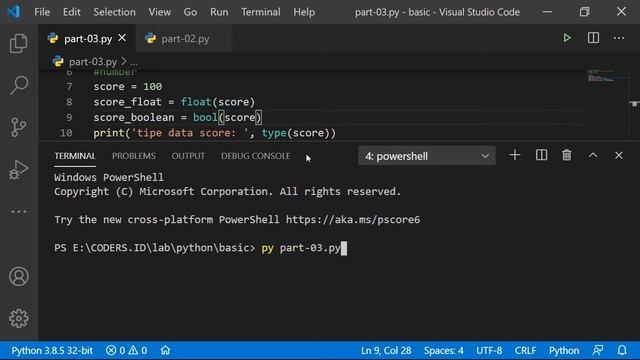Viewport: 640px width, 360px height.
Task: Open notifications bell in status bar
Action: pos(622,351)
